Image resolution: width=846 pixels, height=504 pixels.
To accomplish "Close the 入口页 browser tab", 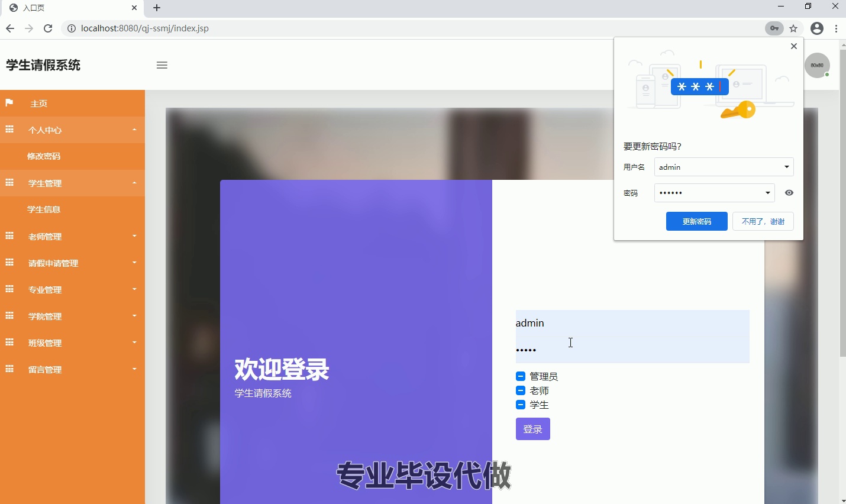I will 134,8.
